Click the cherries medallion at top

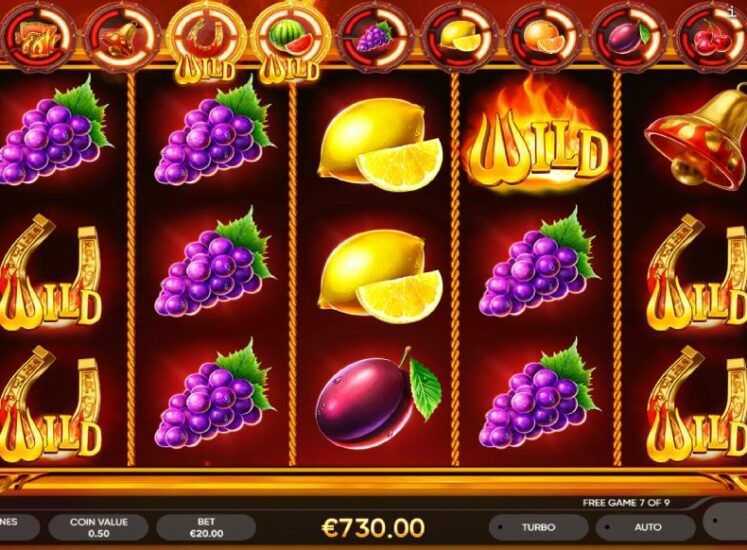coord(712,37)
